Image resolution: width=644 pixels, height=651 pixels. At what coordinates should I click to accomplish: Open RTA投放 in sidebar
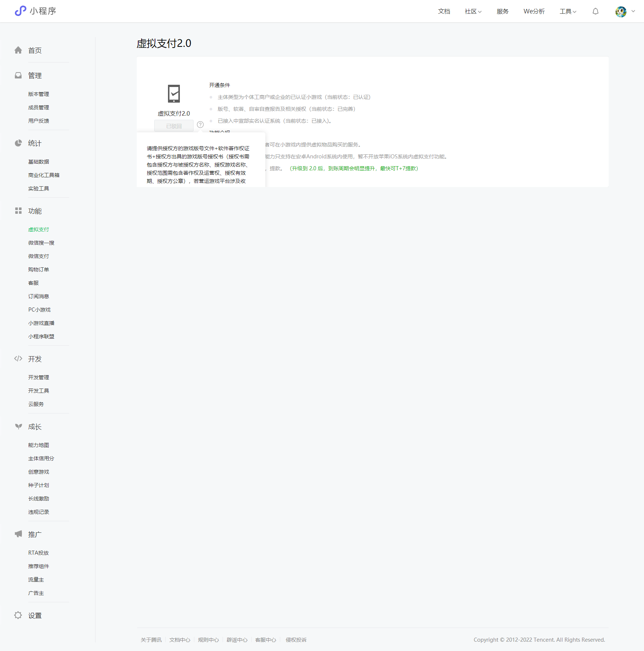39,553
